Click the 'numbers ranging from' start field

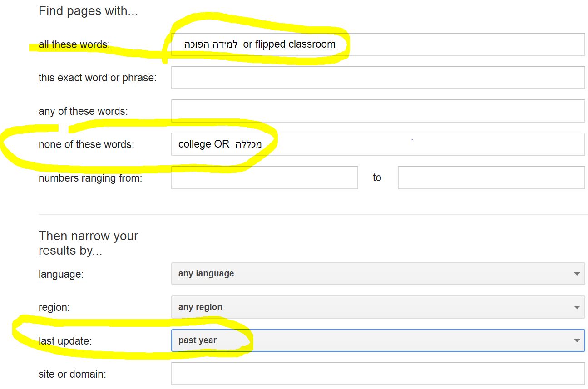point(265,177)
